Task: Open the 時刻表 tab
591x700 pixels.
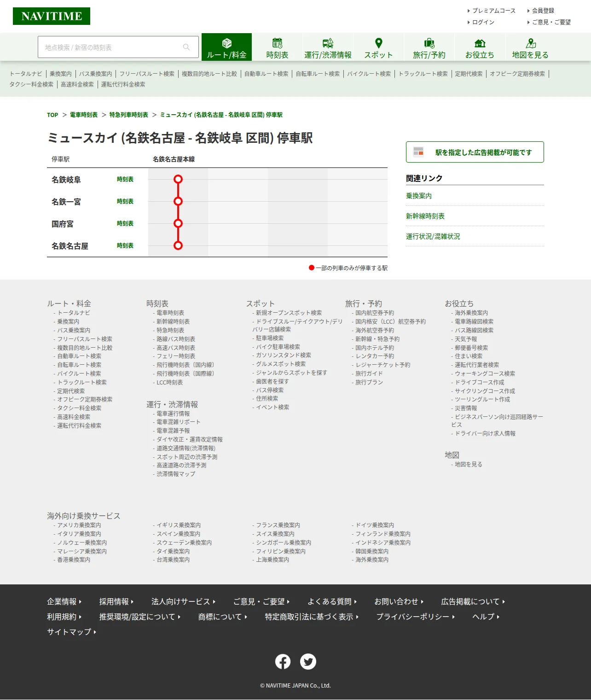Action: (x=277, y=47)
